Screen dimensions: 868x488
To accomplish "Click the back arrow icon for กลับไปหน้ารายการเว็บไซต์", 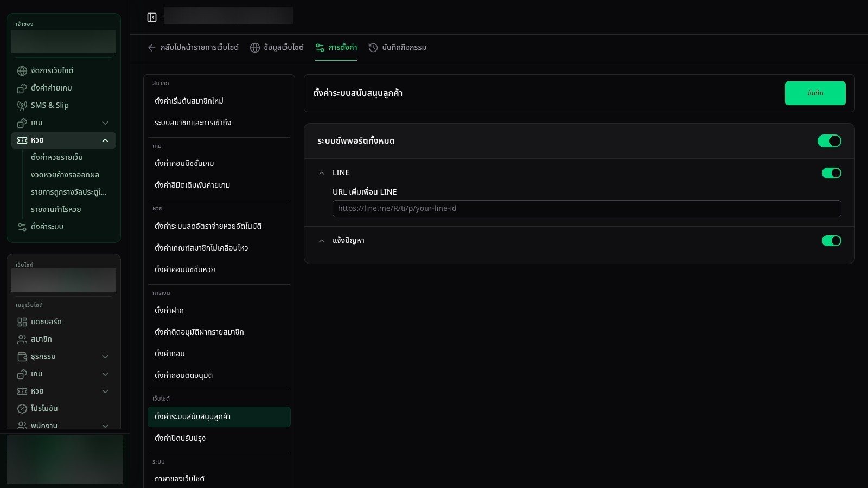I will 152,48.
